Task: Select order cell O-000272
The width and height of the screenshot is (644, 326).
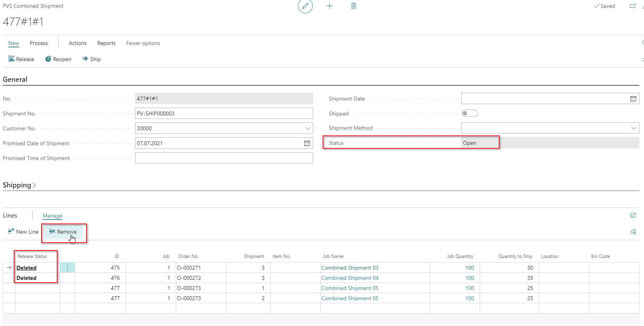Action: coord(201,278)
